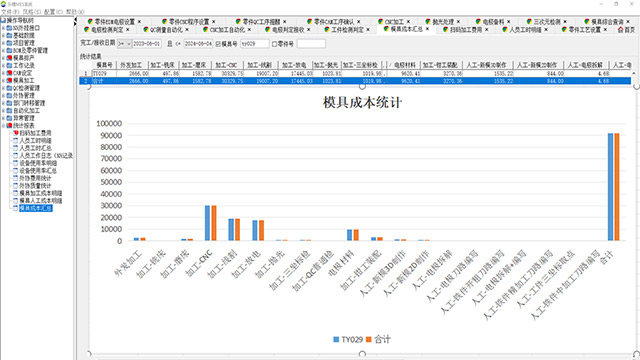
Task: Open the 配置 menu
Action: pos(53,12)
